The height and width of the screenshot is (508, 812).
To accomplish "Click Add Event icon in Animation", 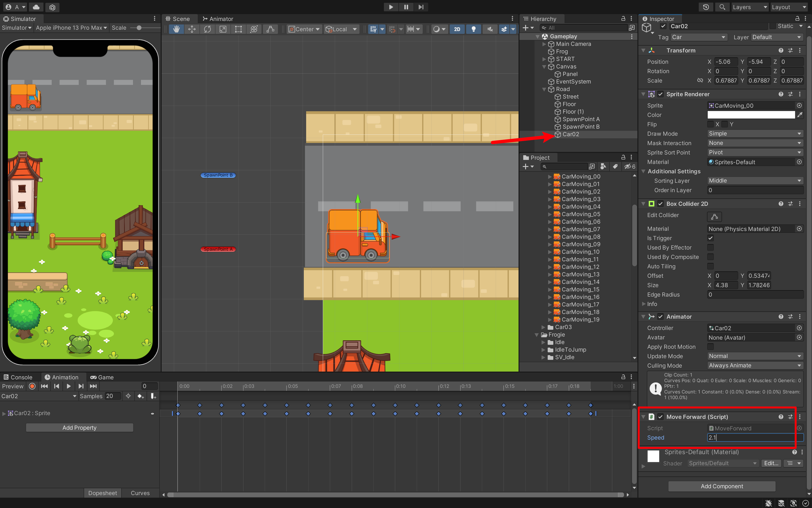I will (153, 397).
